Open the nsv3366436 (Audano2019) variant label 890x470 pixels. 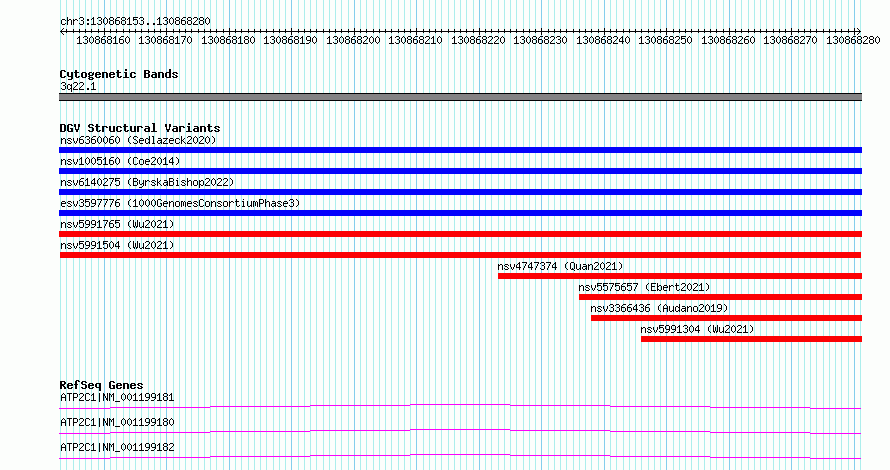coord(659,308)
